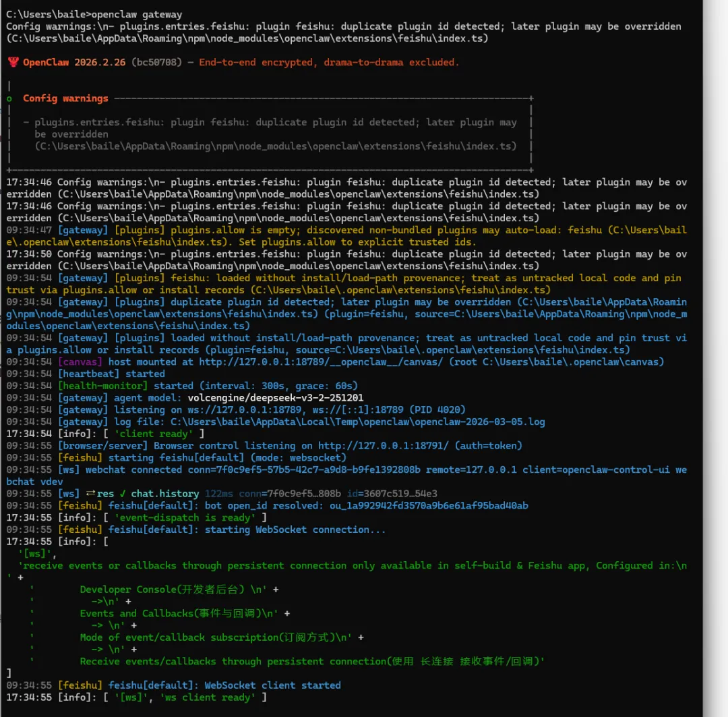The width and height of the screenshot is (728, 717).
Task: Open the canvas URL http://127.0.0.1:18789/__openclaw__/canvas/
Action: (321, 362)
